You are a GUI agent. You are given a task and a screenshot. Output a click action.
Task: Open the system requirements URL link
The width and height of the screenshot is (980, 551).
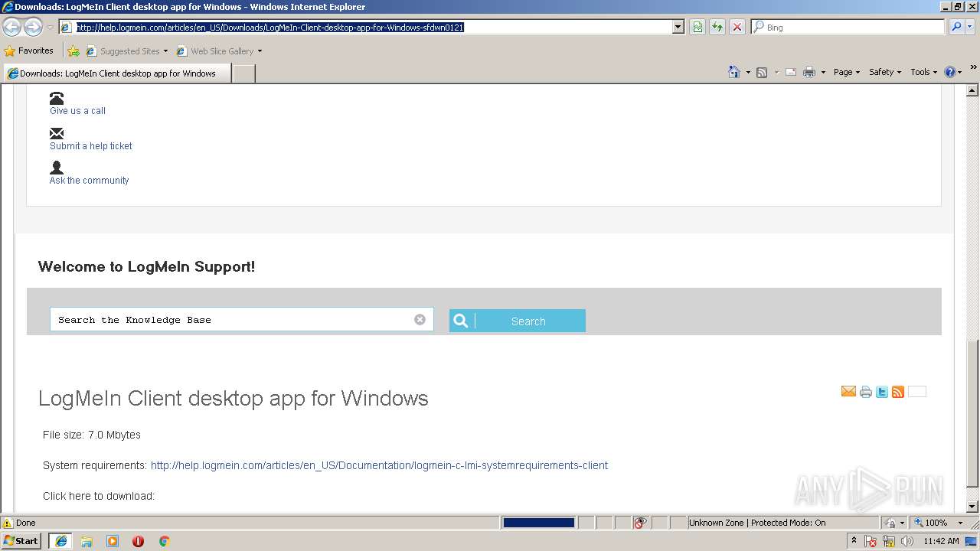pyautogui.click(x=379, y=465)
